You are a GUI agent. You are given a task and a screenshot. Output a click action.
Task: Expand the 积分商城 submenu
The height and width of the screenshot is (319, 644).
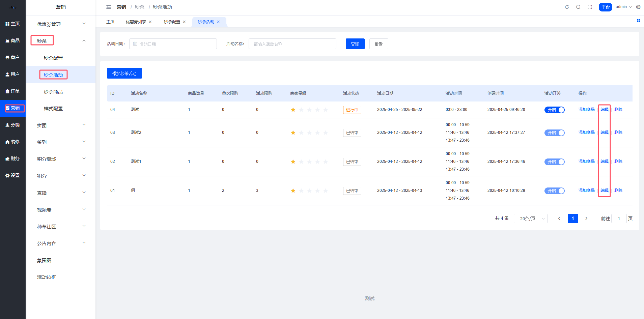61,159
